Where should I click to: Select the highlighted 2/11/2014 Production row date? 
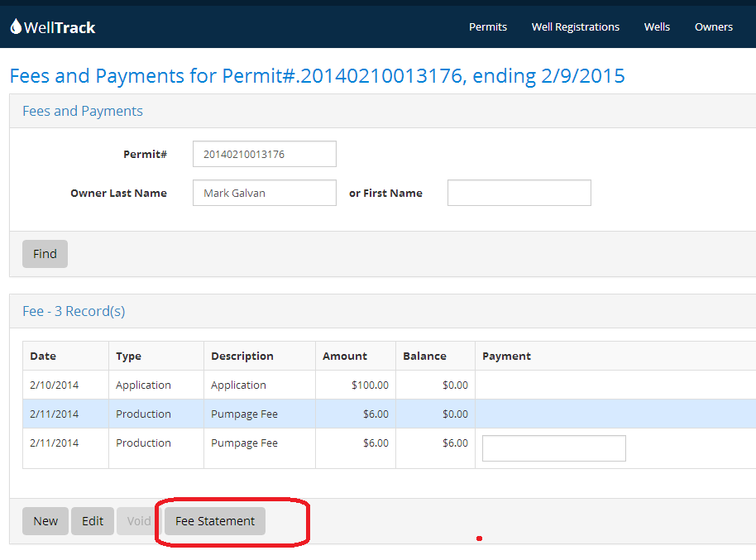(54, 414)
